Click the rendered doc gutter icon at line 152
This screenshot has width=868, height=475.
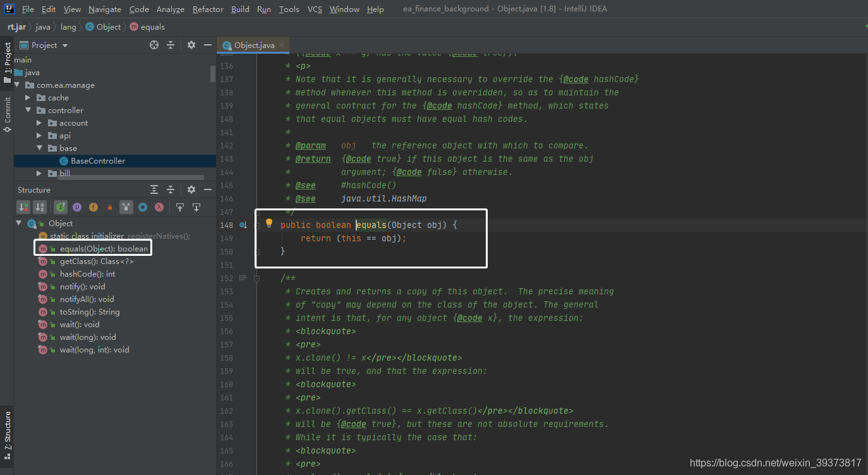pyautogui.click(x=243, y=278)
